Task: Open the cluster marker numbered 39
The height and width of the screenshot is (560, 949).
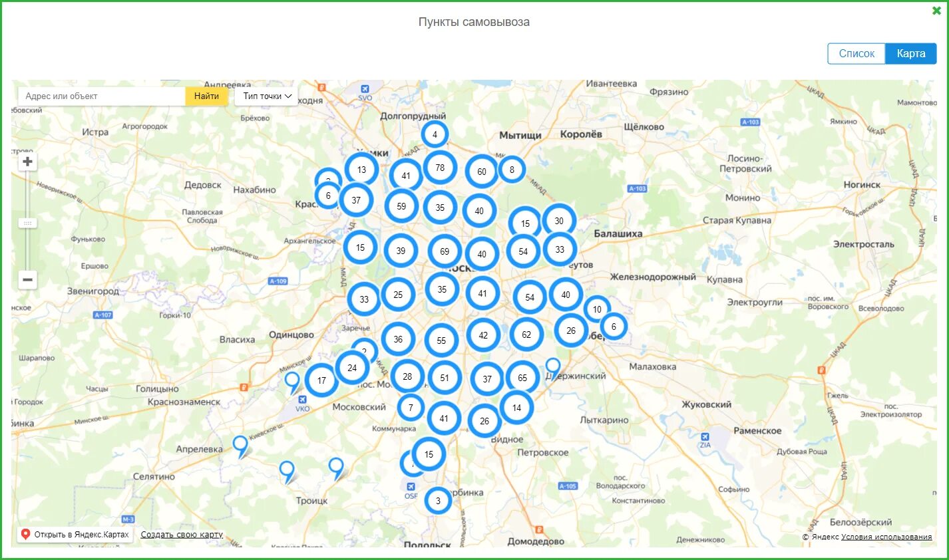Action: coord(401,251)
